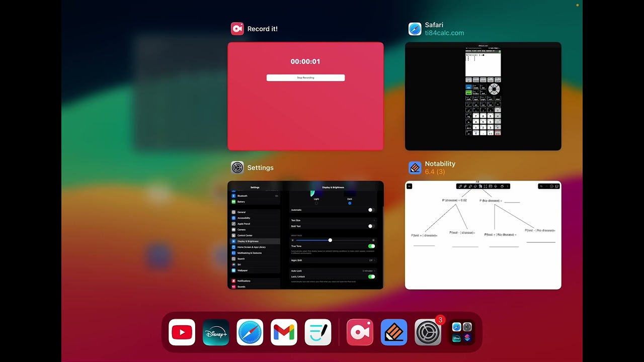The image size is (644, 362).
Task: Click Siri icon in Settings sidebar
Action: (x=233, y=264)
